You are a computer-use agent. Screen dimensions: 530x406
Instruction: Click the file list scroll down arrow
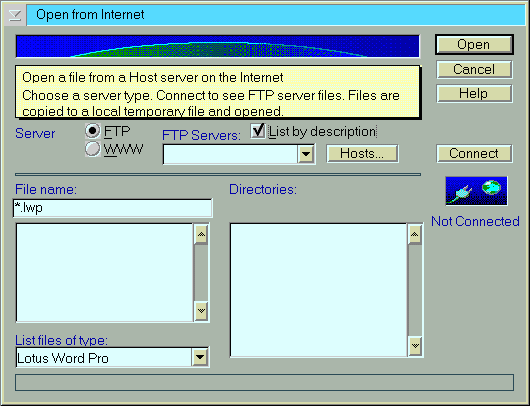201,311
